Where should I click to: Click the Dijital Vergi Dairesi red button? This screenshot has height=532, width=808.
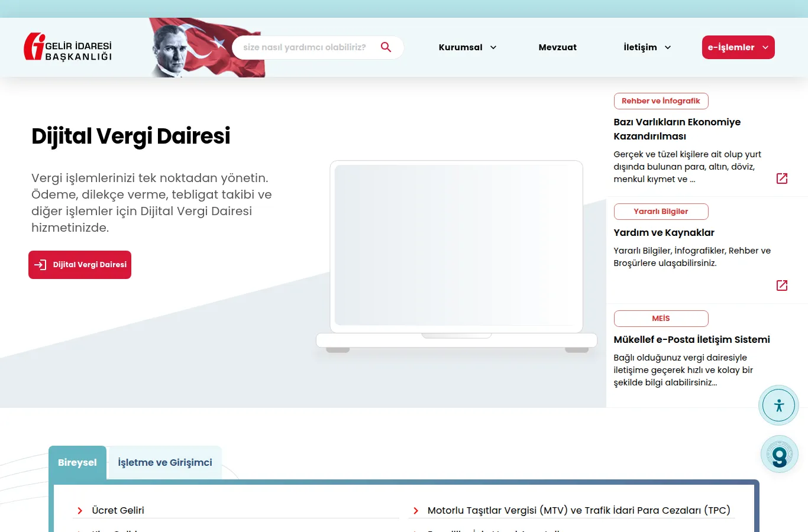(80, 265)
